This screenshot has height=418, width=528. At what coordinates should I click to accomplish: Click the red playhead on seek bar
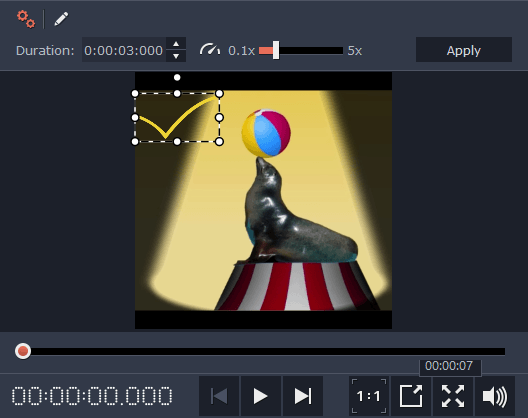[23, 351]
